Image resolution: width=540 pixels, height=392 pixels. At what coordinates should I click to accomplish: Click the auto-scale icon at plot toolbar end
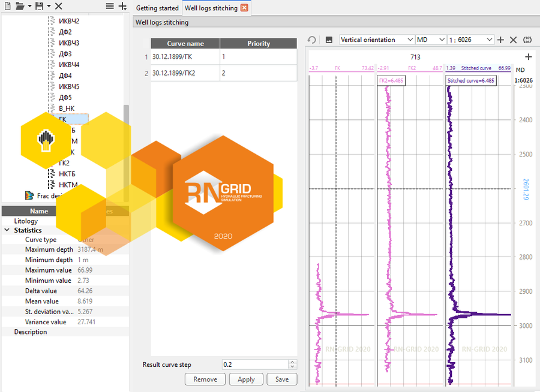(x=527, y=40)
